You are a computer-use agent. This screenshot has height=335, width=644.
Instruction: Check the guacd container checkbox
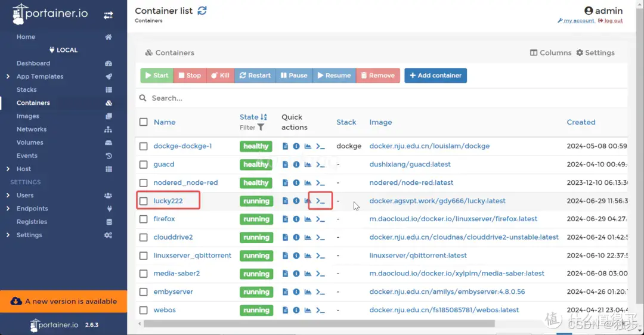(143, 164)
